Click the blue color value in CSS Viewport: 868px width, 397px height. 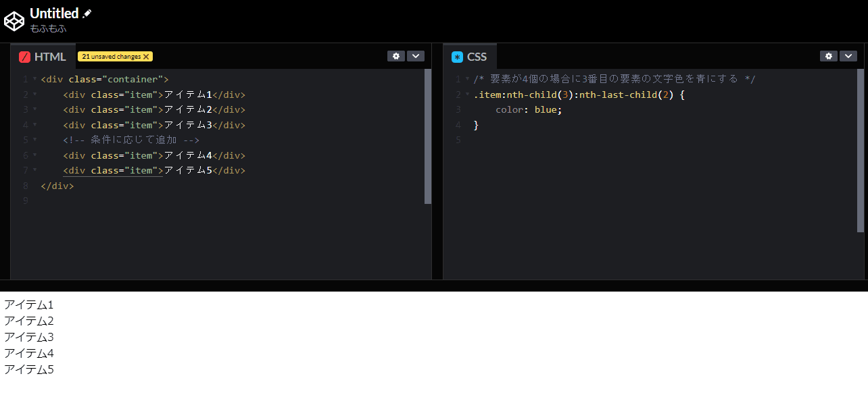point(546,109)
